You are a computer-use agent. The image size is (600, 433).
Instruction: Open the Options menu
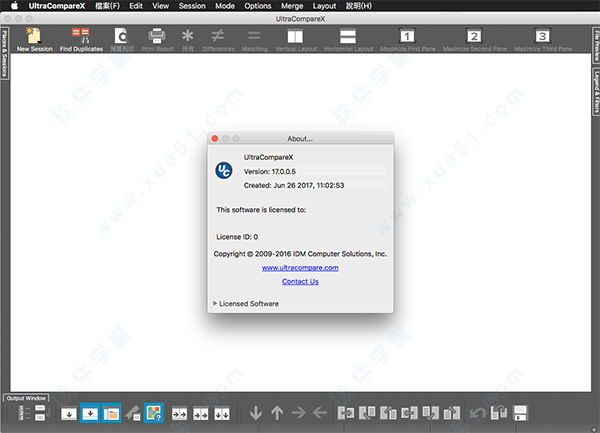pyautogui.click(x=258, y=6)
